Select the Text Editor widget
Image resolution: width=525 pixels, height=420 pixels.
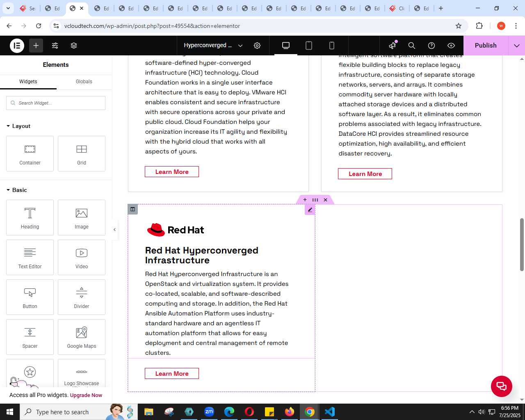coord(30,257)
